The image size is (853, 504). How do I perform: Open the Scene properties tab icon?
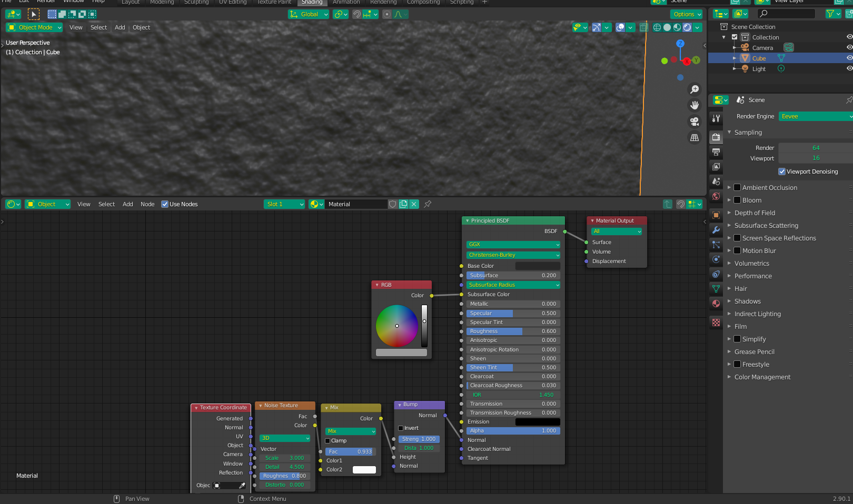coord(716,182)
